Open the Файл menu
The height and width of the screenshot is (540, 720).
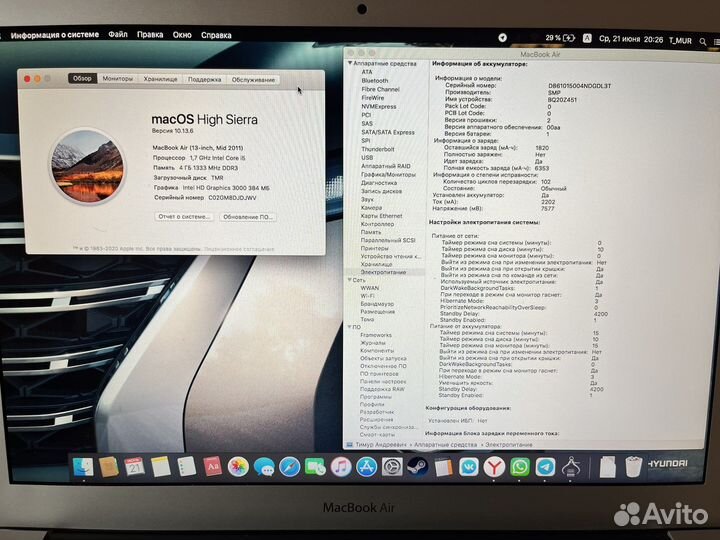click(118, 34)
